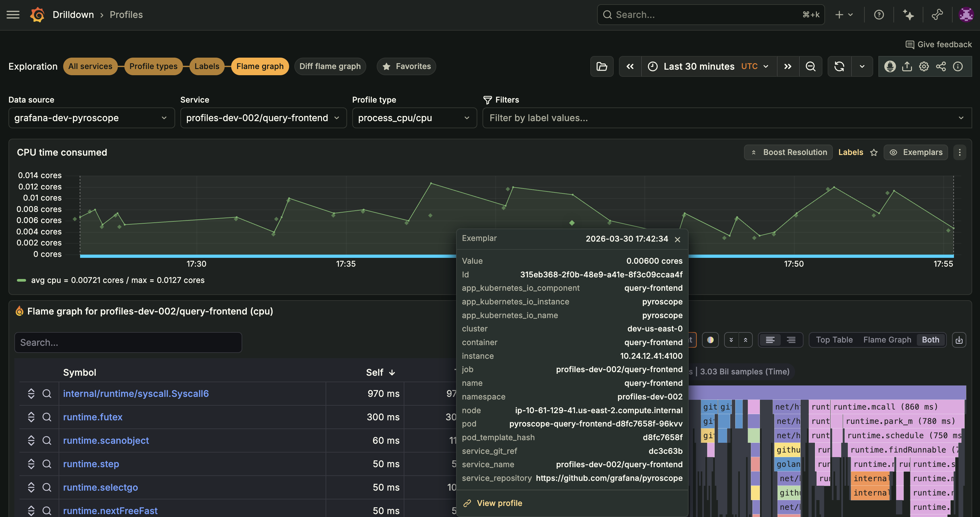Image resolution: width=980 pixels, height=517 pixels.
Task: Toggle the Exemplars eye button
Action: [x=916, y=152]
